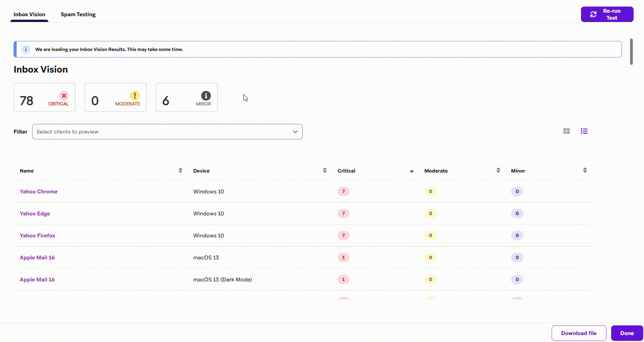Click minor badge 0 for Yahoo Edge
The image size is (644, 342).
pos(517,213)
